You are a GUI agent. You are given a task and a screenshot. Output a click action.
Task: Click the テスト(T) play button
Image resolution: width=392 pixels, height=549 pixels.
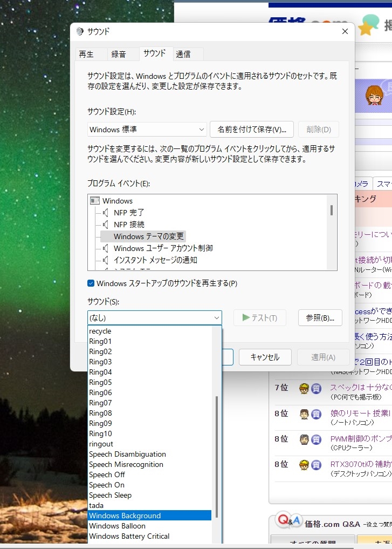(x=260, y=318)
